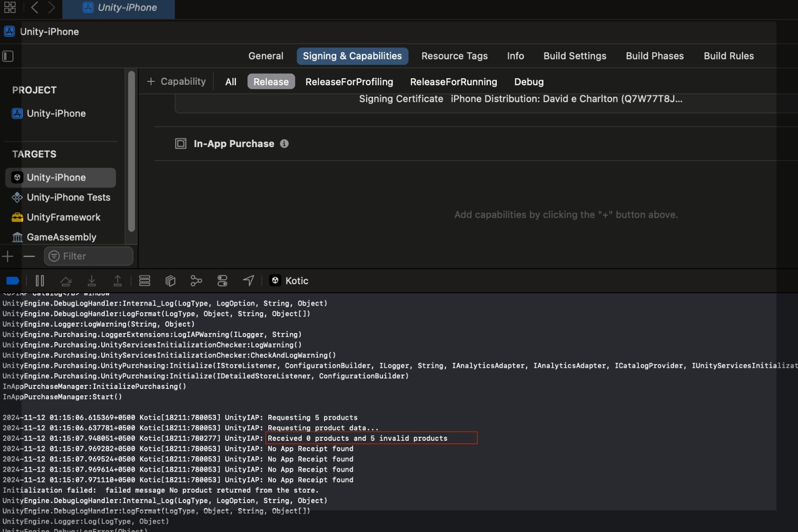Open the Build Phases tab
798x532 pixels.
tap(654, 56)
